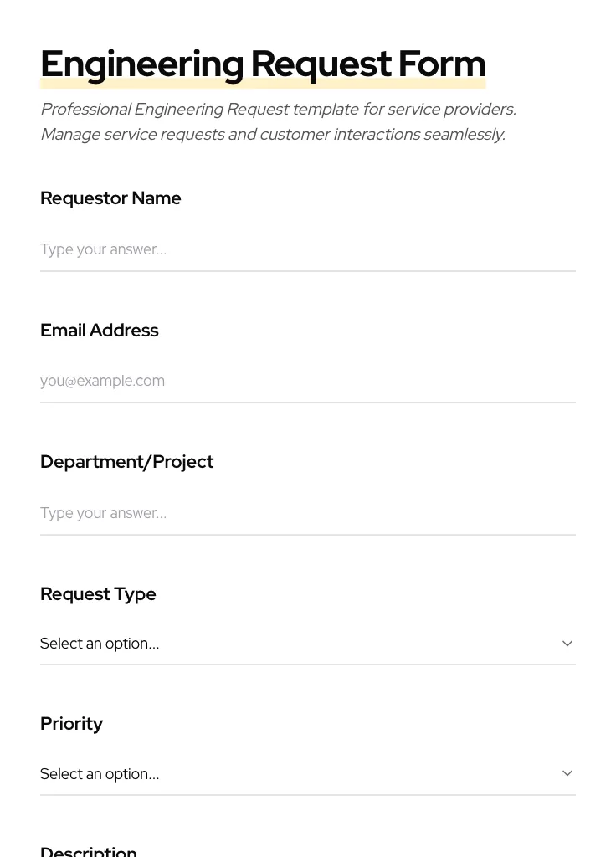The image size is (616, 857).
Task: Click "Type your answer…" placeholder under Department/Project
Action: click(x=103, y=513)
